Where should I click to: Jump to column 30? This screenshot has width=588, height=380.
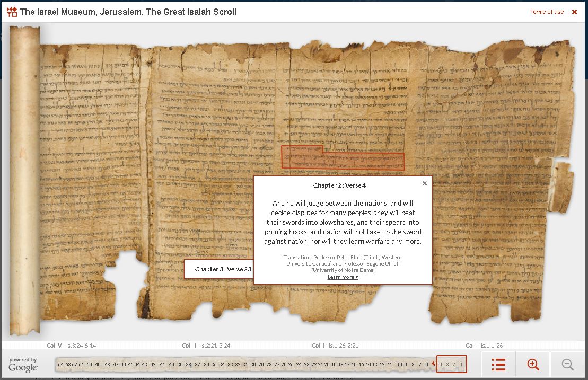click(253, 364)
